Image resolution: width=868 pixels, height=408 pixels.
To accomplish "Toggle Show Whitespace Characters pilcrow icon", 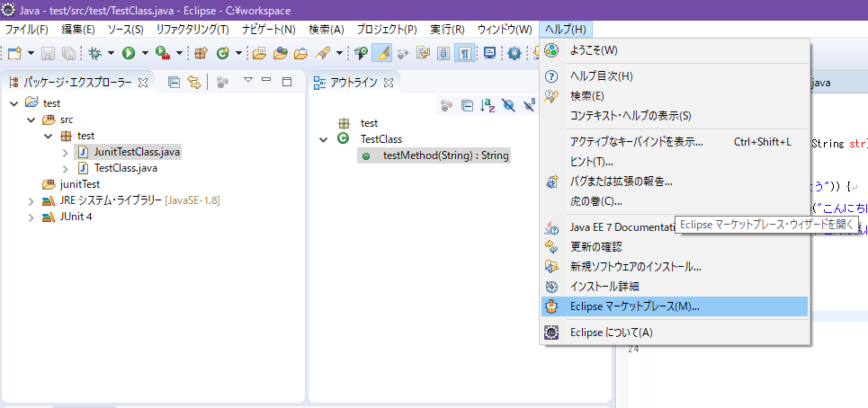I will pos(464,53).
